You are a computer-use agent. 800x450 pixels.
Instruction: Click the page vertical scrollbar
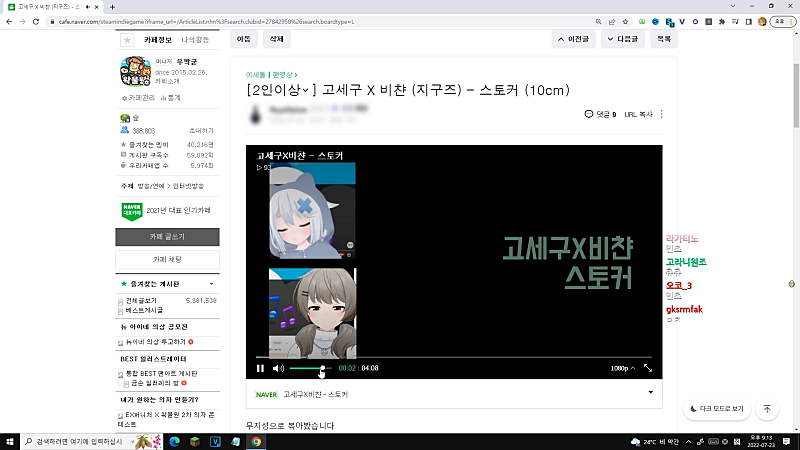click(x=796, y=96)
